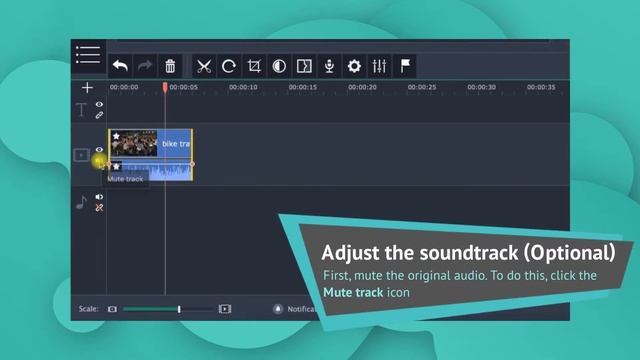Select the video track icon

point(82,155)
